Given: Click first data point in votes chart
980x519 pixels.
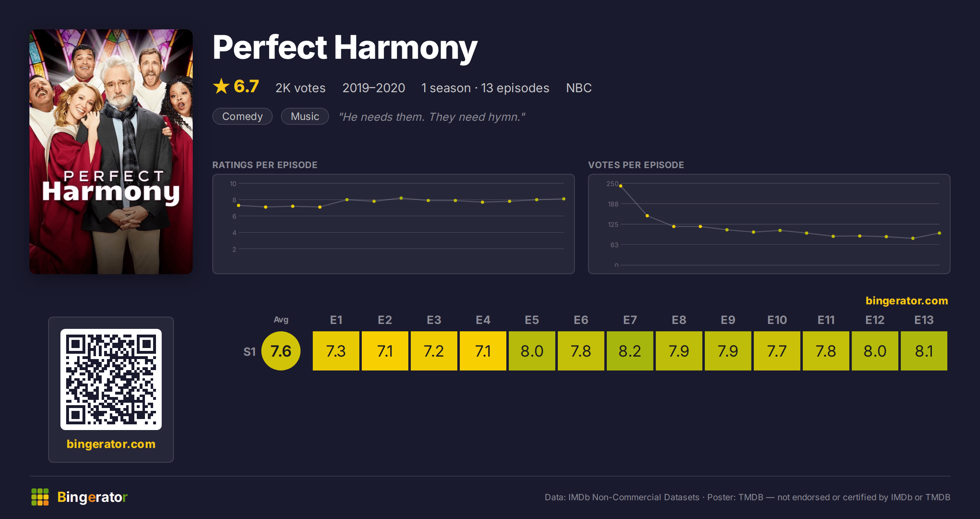Looking at the screenshot, I should pos(621,186).
